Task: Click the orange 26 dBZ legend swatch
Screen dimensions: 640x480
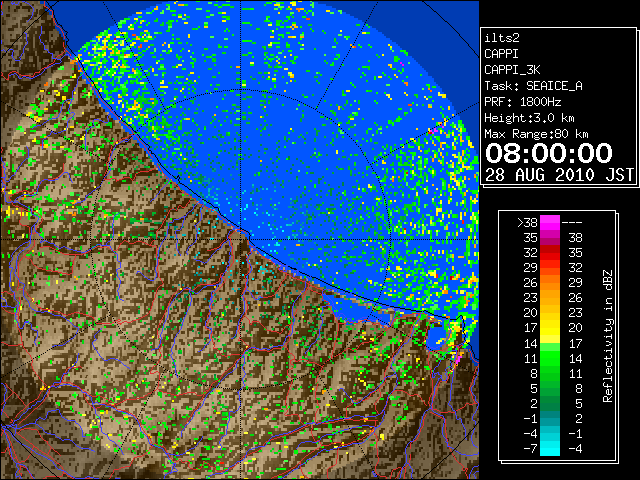Action: point(550,282)
